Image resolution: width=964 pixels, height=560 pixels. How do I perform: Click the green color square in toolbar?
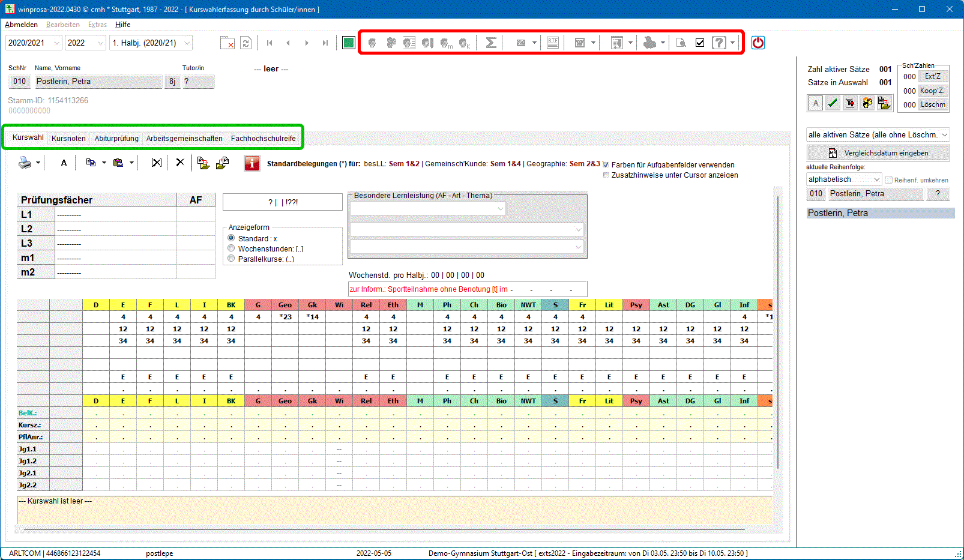(348, 43)
